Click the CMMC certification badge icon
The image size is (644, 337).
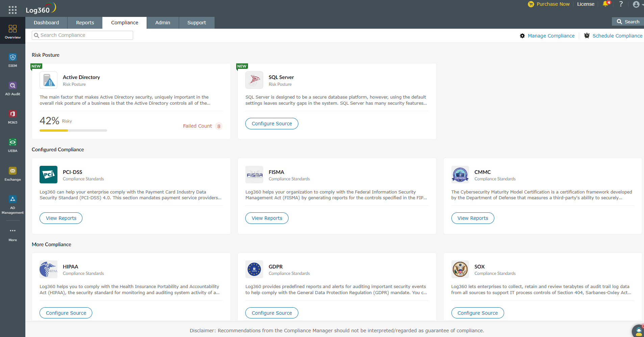pyautogui.click(x=460, y=175)
